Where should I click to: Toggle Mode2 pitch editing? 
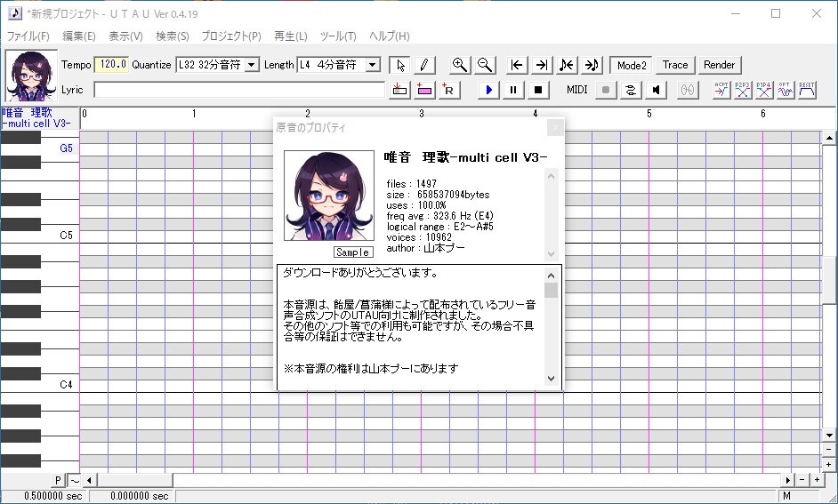pyautogui.click(x=632, y=65)
